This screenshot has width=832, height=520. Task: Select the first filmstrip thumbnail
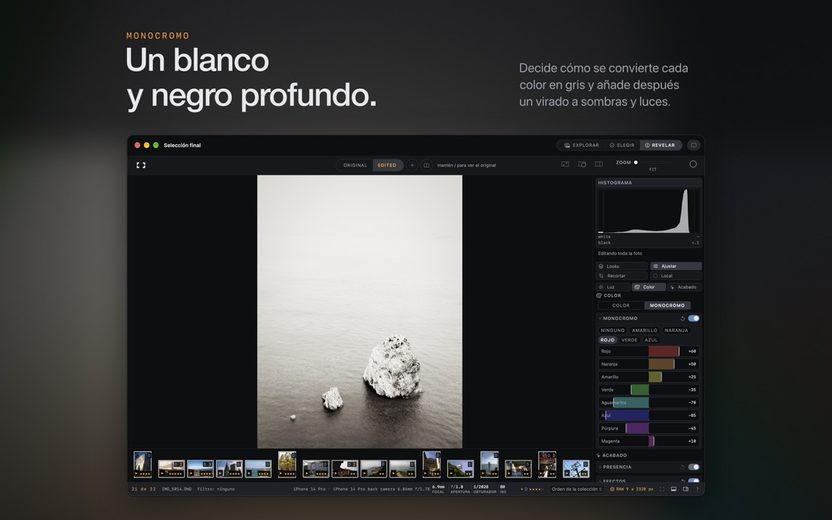tap(143, 464)
